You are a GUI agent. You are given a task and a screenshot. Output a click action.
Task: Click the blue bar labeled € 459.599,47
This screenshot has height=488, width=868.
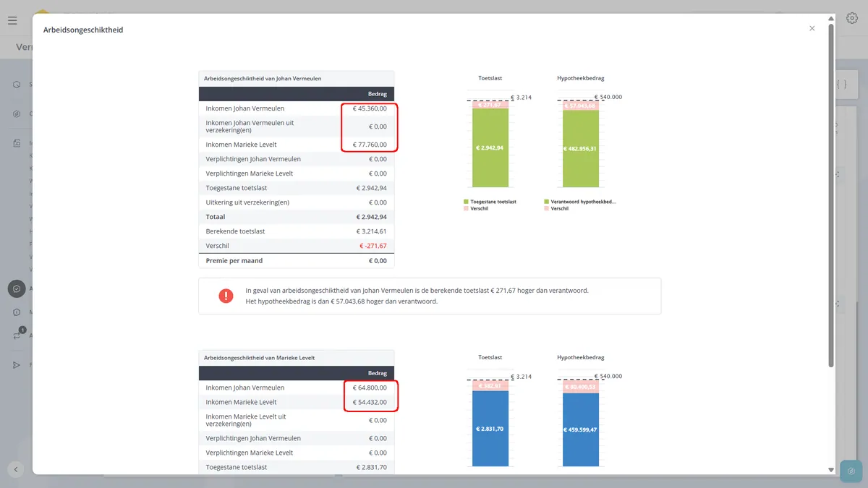tap(581, 429)
